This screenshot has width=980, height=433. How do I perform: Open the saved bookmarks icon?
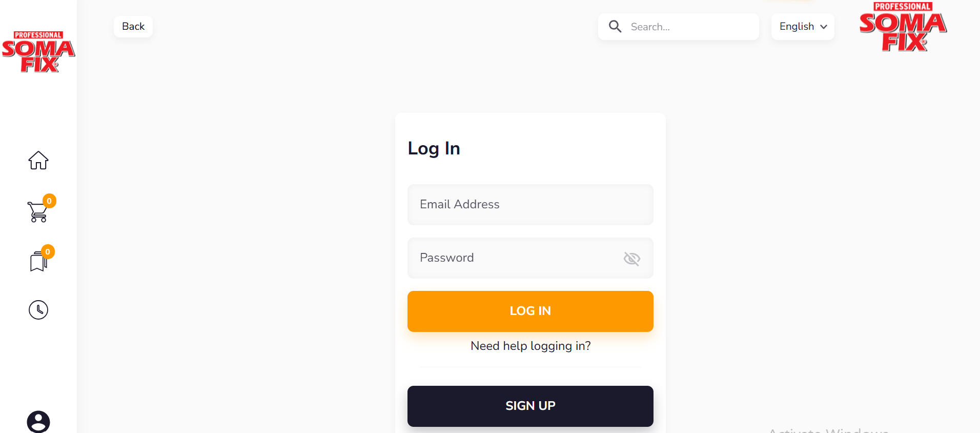tap(38, 262)
